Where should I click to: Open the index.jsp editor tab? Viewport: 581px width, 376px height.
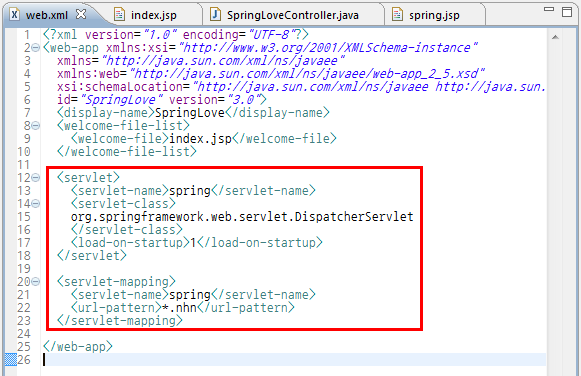pyautogui.click(x=153, y=15)
